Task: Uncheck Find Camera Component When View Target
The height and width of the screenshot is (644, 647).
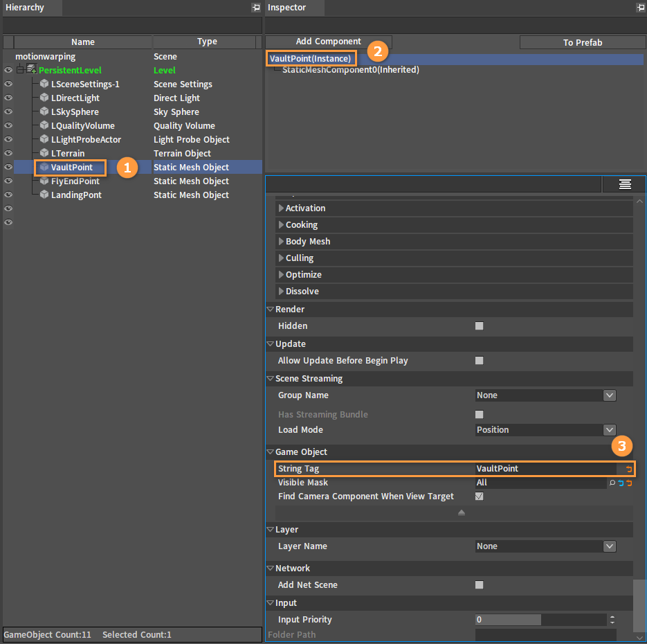Action: pos(479,497)
